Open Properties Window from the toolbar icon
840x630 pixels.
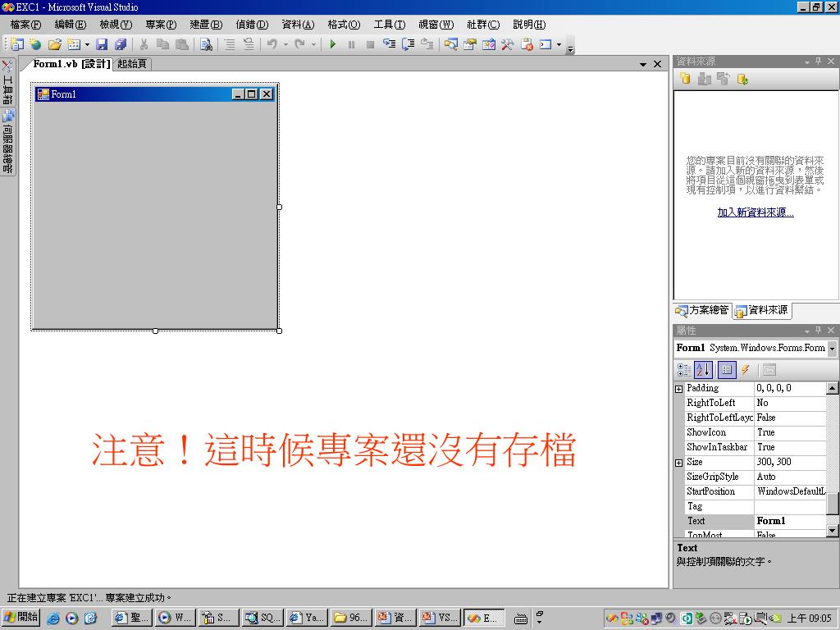coord(470,44)
